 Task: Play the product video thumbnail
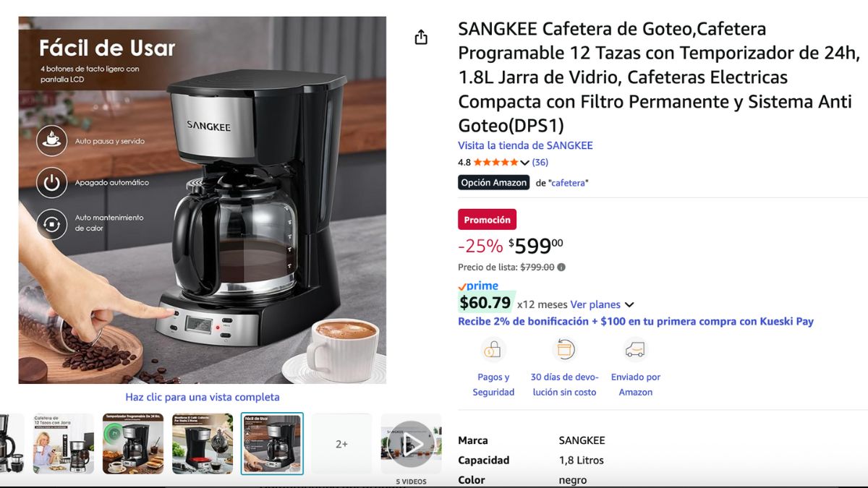(x=411, y=444)
